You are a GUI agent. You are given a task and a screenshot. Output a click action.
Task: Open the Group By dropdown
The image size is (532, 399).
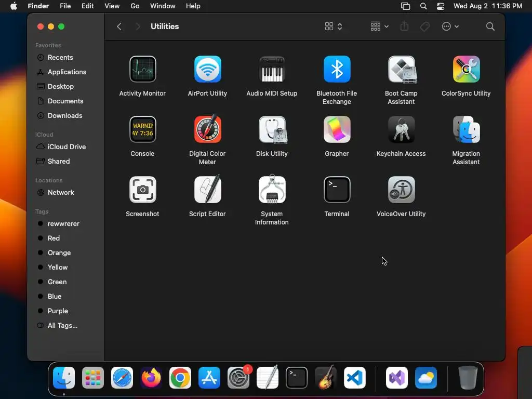pos(379,26)
